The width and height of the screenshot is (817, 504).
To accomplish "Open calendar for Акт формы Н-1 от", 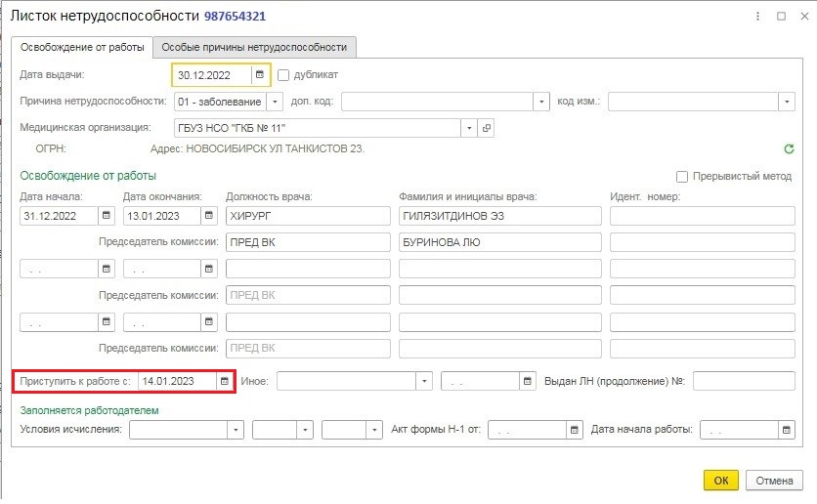I will [x=575, y=430].
